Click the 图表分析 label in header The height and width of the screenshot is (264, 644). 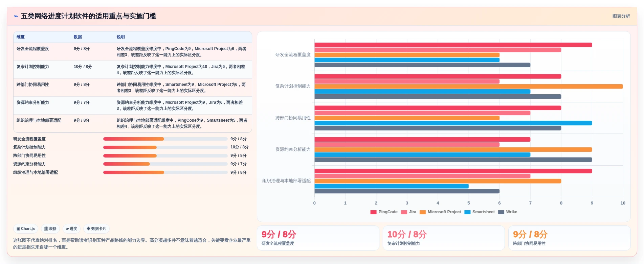621,16
